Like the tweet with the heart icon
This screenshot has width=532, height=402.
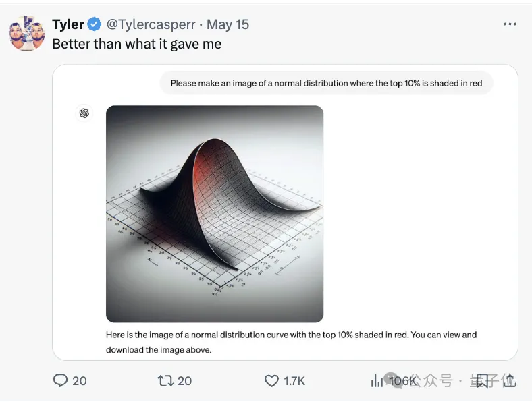coord(271,381)
